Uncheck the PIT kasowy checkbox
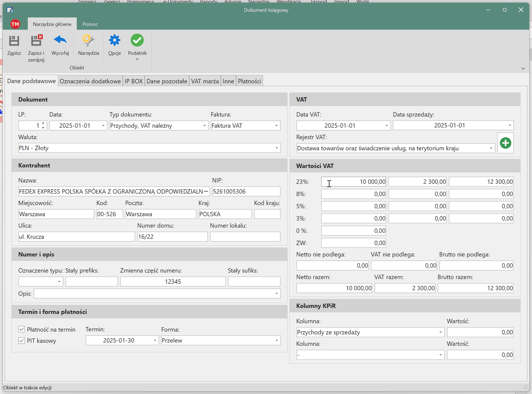 (22, 340)
